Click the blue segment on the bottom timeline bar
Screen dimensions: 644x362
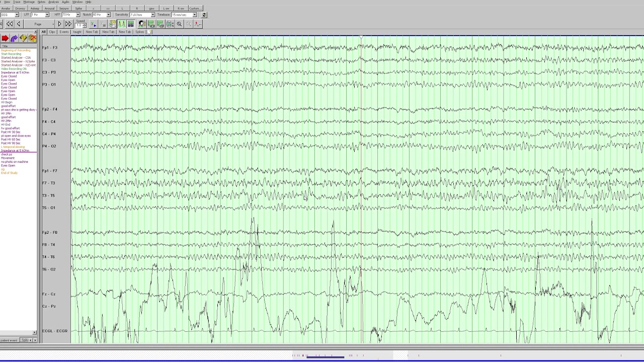point(325,357)
